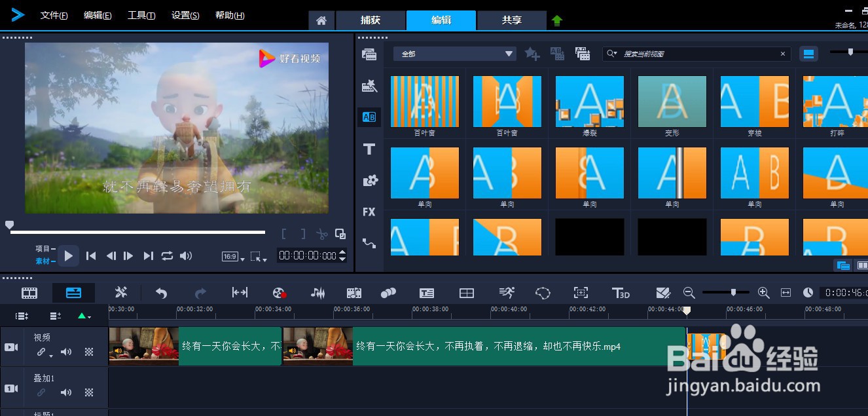868x416 pixels.
Task: Undo the last action
Action: click(x=161, y=293)
